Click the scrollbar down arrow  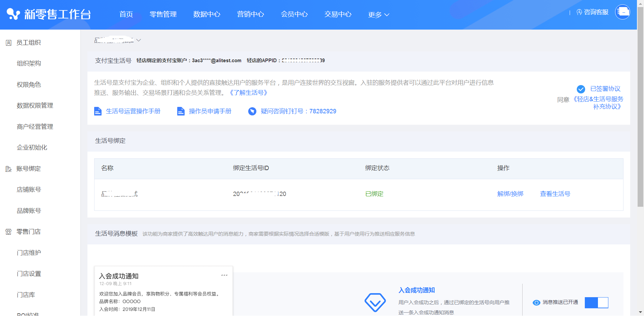coord(640,313)
